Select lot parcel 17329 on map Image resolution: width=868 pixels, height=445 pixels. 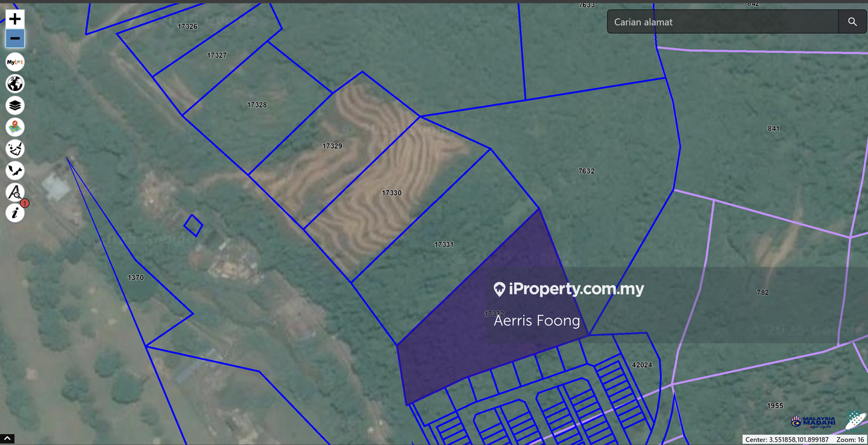pos(332,146)
